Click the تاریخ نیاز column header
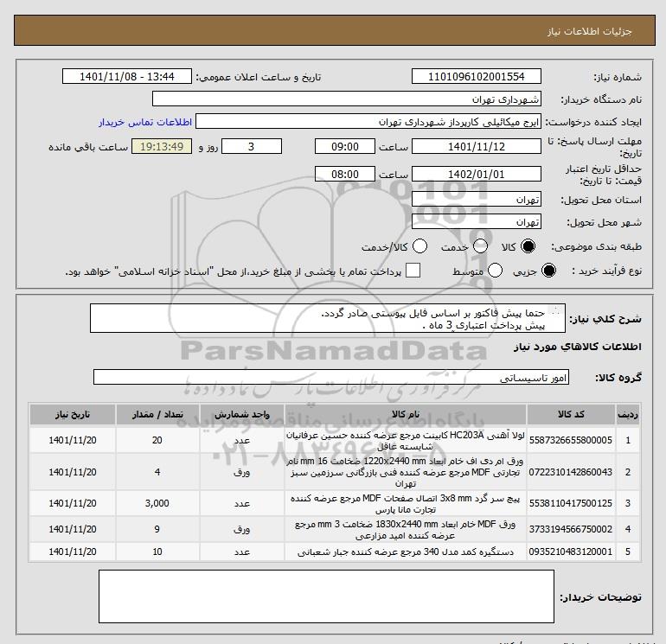 [72, 414]
